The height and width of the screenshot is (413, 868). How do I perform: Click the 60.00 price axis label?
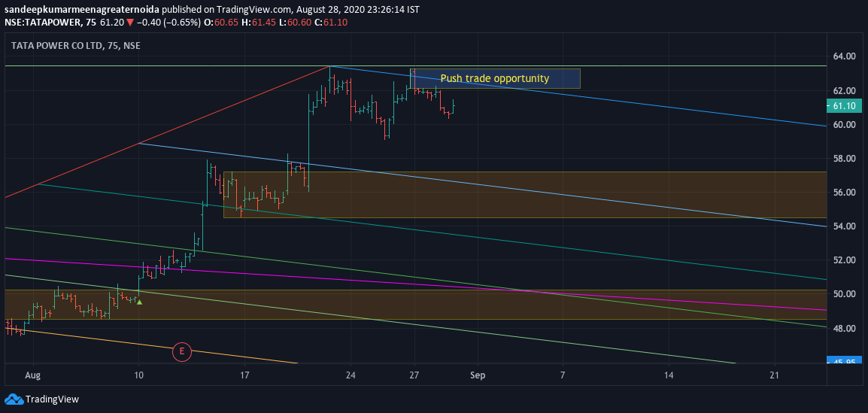pyautogui.click(x=845, y=125)
